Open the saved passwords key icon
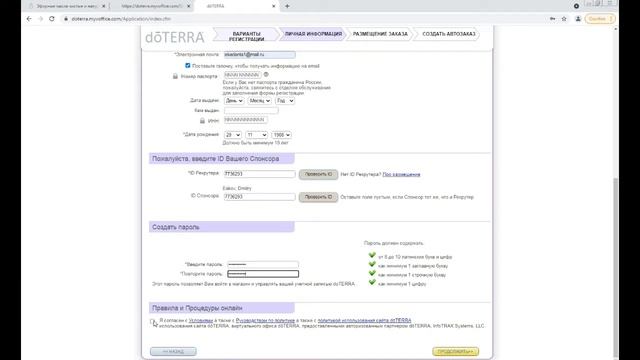 [552, 19]
